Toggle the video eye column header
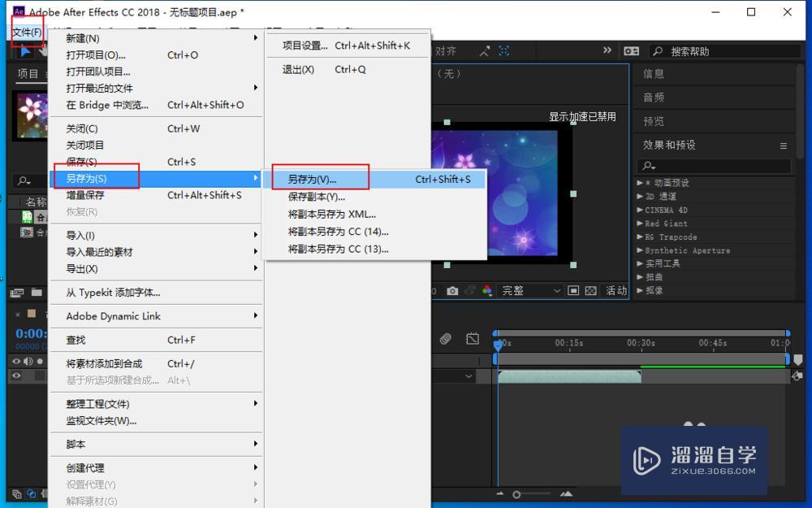812x508 pixels. tap(16, 361)
